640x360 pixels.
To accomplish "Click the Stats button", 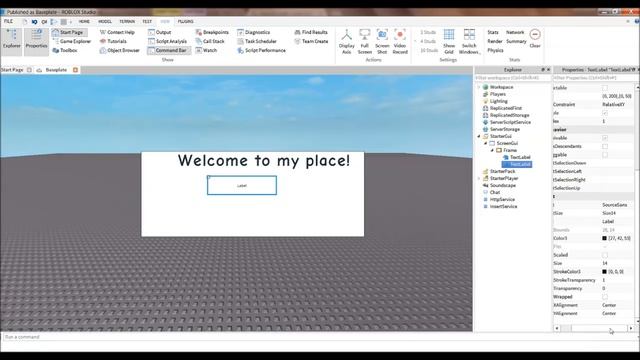I will click(x=493, y=32).
